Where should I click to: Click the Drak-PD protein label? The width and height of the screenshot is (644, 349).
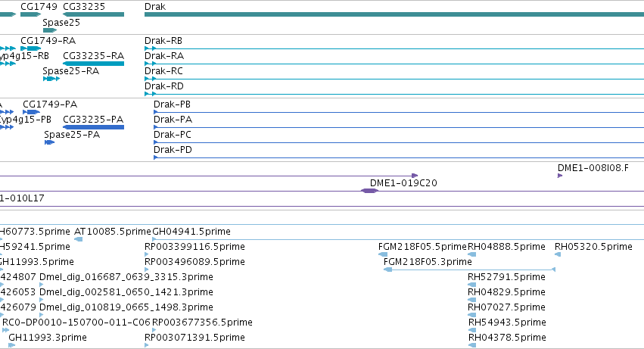[x=173, y=150]
